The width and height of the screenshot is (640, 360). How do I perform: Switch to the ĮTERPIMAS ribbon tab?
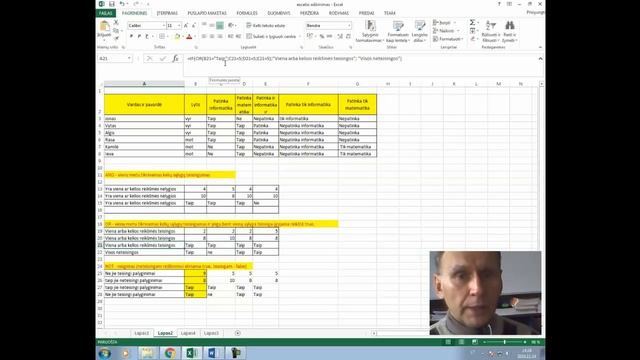tap(167, 13)
